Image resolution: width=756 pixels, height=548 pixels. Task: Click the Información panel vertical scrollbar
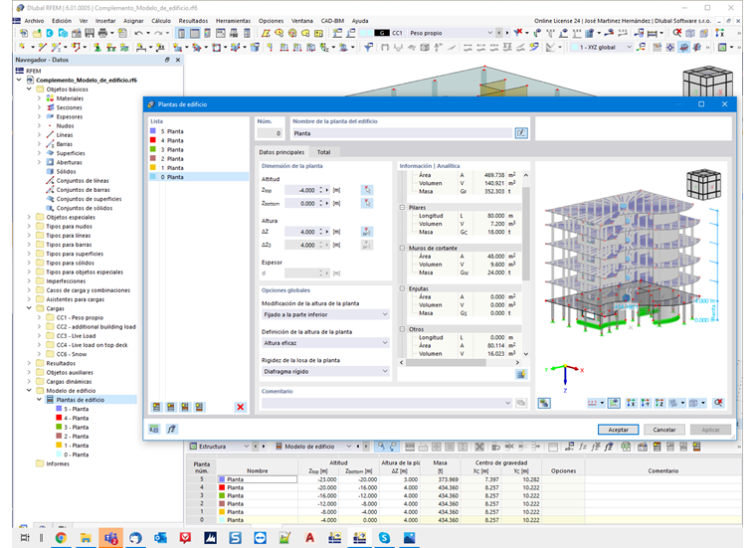526,265
